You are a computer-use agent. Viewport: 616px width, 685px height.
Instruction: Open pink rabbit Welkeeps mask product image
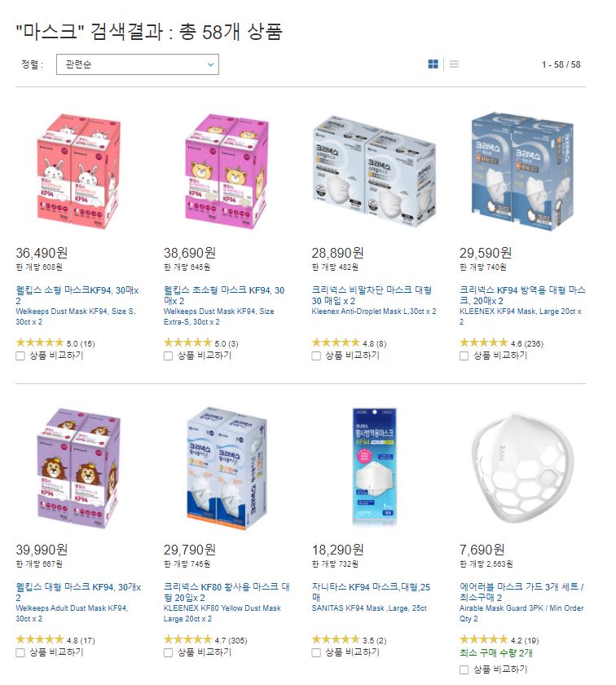tap(78, 171)
